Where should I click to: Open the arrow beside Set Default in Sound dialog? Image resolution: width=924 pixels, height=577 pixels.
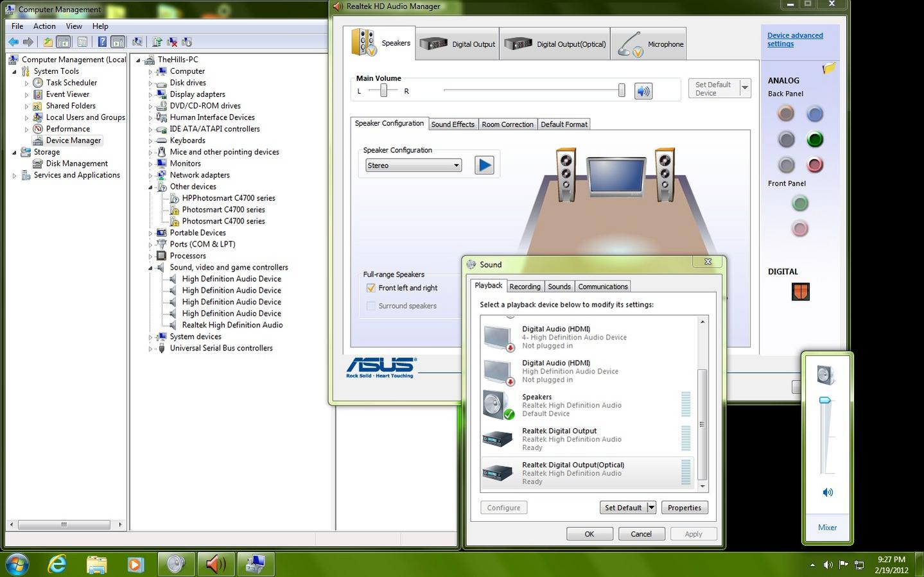pos(651,507)
